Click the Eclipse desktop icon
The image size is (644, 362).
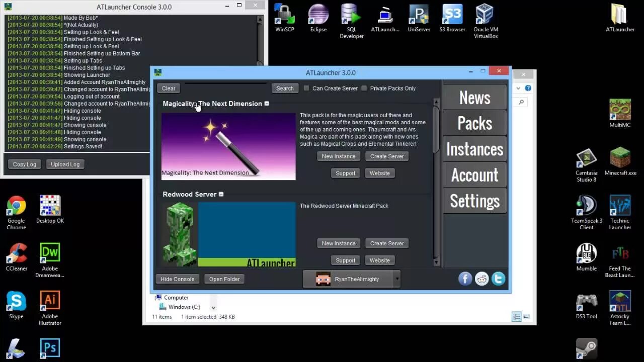318,19
